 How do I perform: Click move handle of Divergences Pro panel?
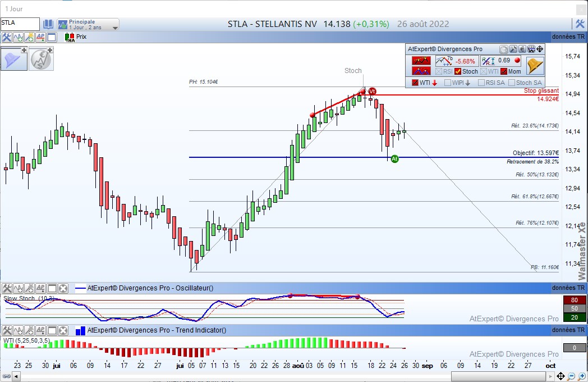540,49
